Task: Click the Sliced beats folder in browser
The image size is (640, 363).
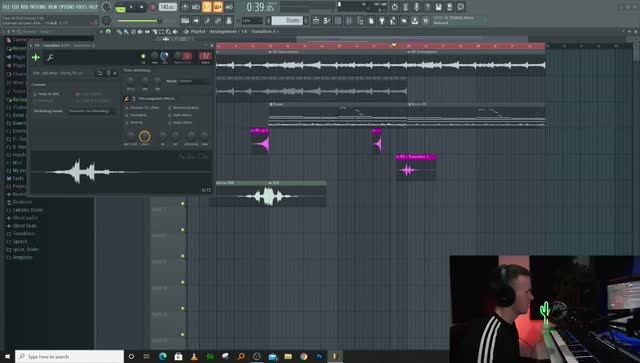Action: [22, 226]
